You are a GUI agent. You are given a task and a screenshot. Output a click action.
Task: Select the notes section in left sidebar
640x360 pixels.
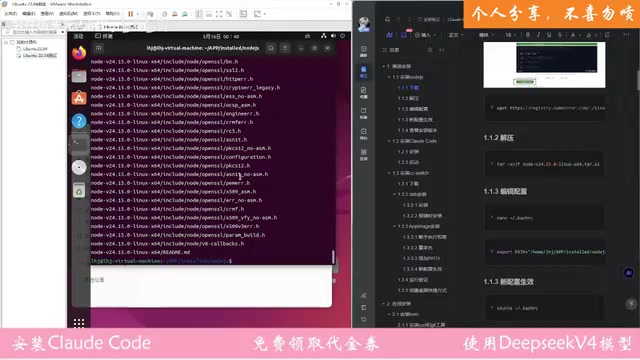363,72
